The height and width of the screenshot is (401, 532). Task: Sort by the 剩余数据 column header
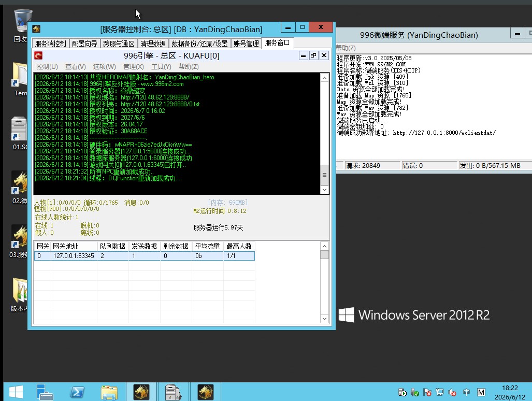coord(176,246)
